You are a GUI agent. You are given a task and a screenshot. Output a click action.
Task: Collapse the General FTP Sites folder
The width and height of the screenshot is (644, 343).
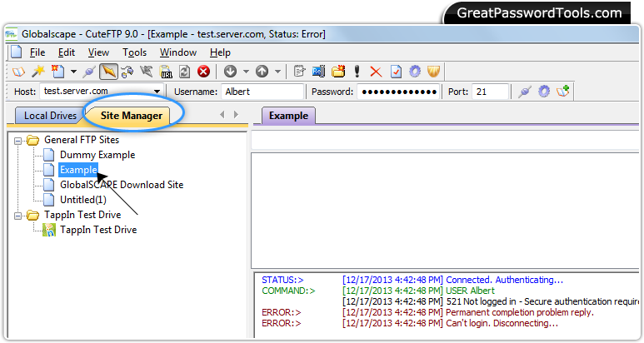point(17,141)
